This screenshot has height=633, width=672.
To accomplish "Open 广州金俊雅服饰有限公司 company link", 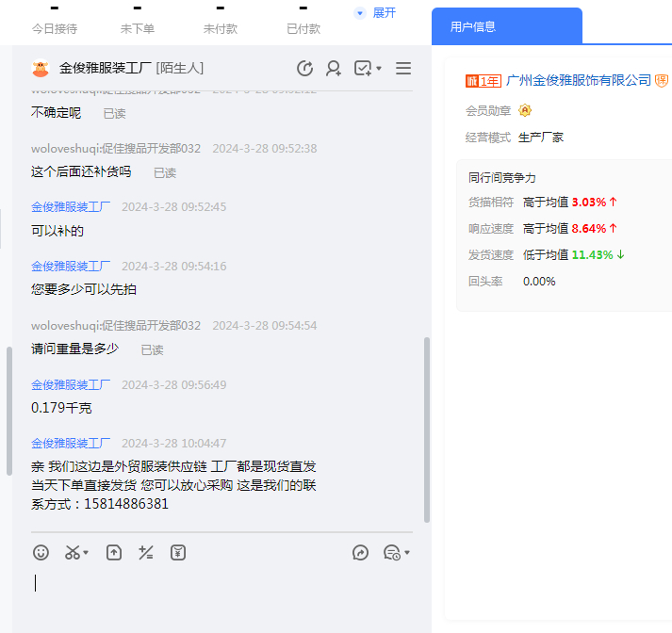I will (579, 80).
